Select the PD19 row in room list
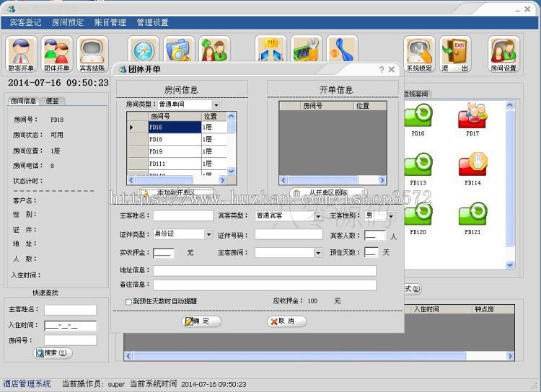This screenshot has width=541, height=392. click(x=177, y=152)
